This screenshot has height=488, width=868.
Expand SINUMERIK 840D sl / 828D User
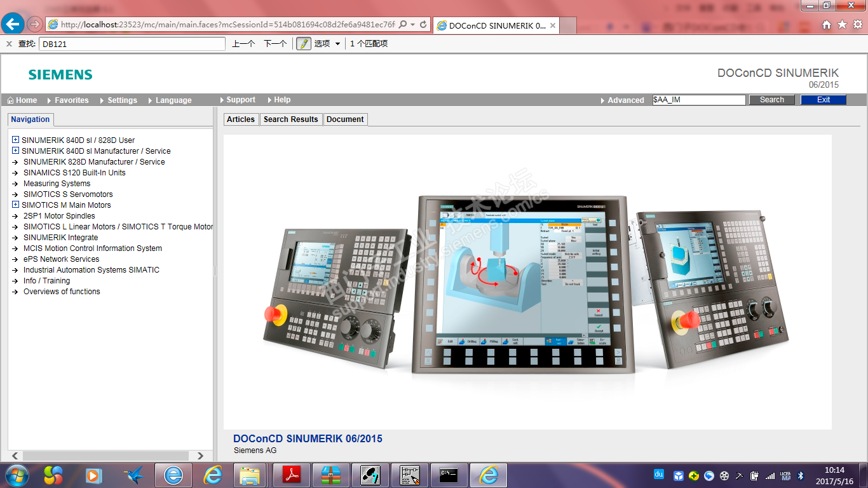click(x=16, y=140)
